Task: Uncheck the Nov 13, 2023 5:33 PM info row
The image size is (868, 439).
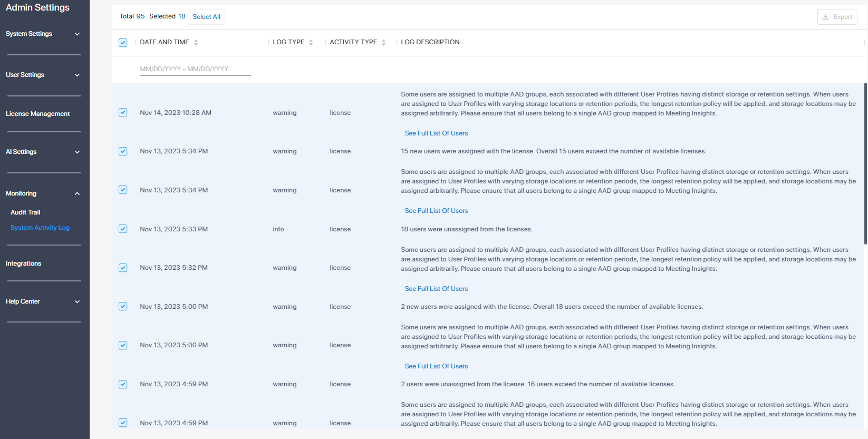Action: (x=123, y=229)
